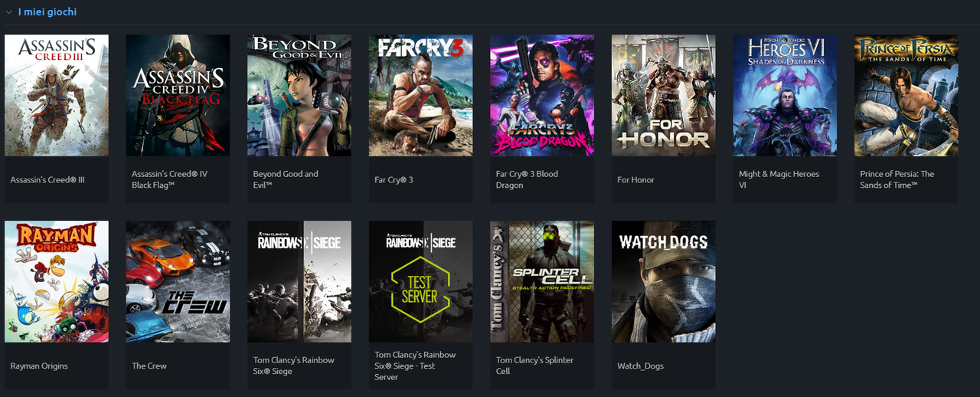Open Rainbow Six Siege Test Server cover
The width and height of the screenshot is (980, 397).
click(421, 282)
